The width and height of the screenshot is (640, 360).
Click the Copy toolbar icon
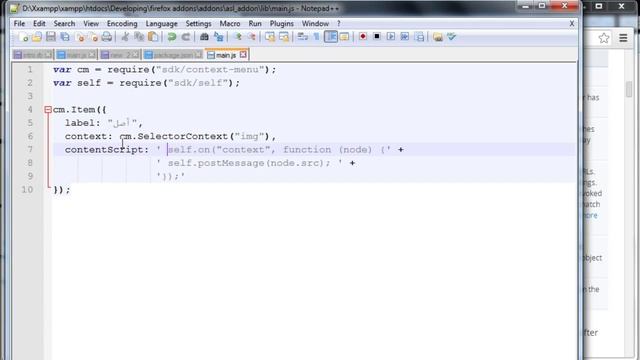(139, 37)
